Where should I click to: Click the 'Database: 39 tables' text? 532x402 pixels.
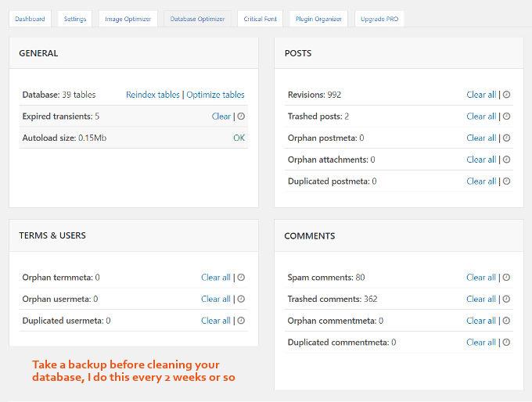tap(59, 95)
